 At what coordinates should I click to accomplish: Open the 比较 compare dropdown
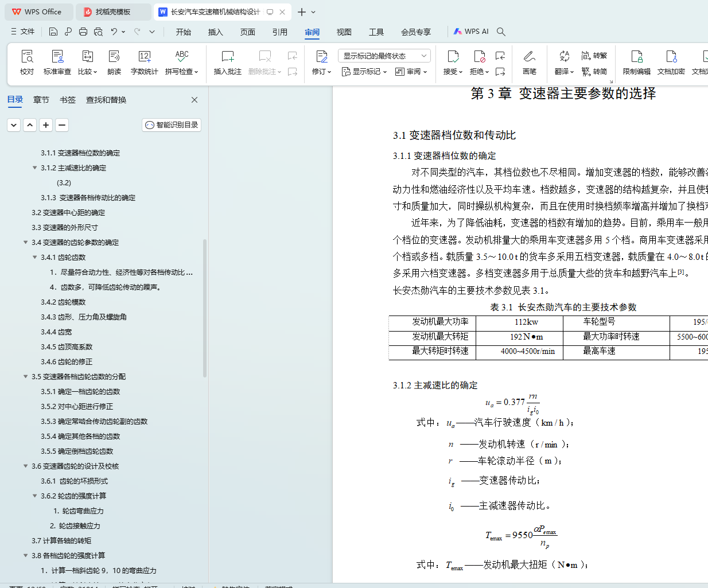[87, 71]
